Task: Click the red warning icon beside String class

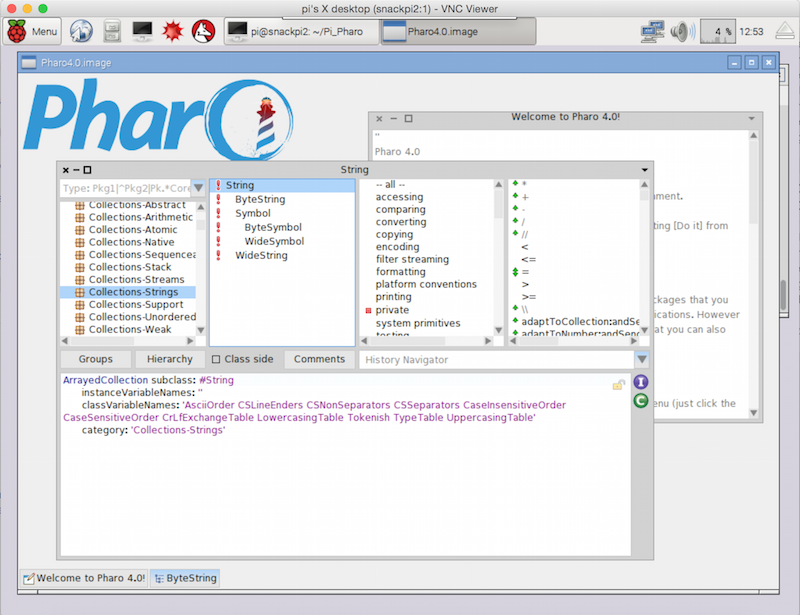Action: pos(218,185)
